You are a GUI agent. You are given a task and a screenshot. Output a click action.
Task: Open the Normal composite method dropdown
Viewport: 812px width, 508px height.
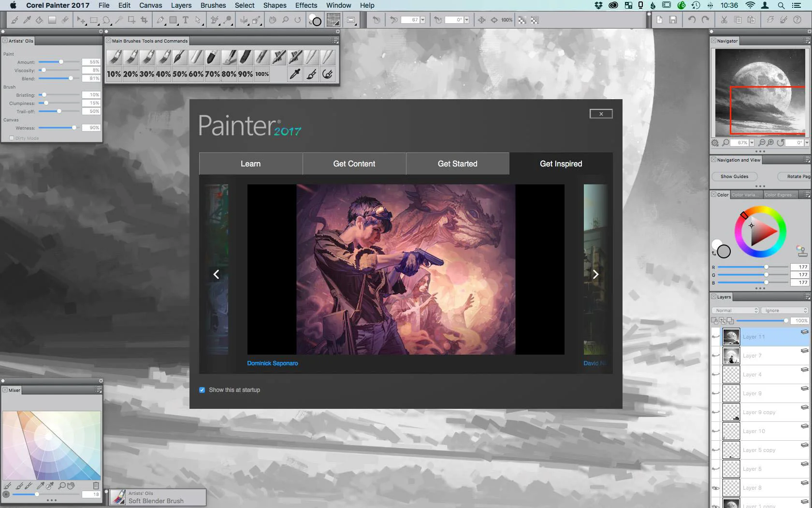735,311
